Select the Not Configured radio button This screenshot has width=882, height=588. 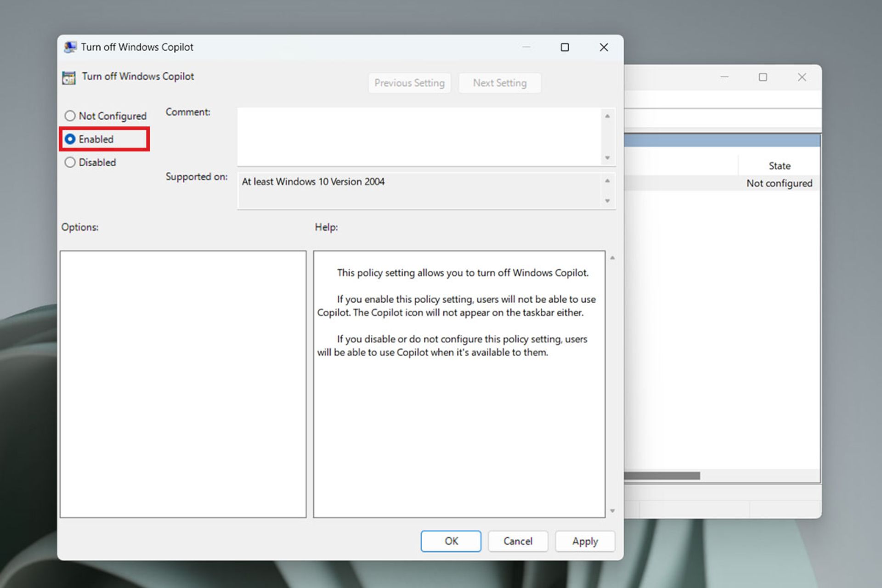pos(70,115)
